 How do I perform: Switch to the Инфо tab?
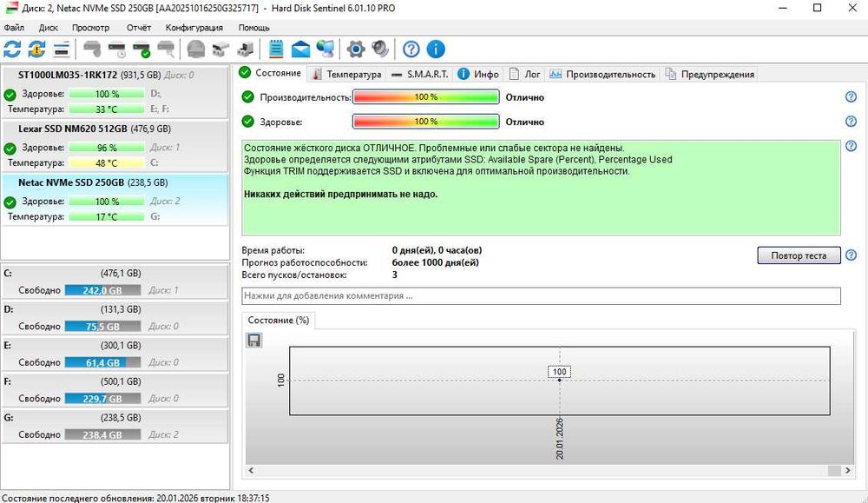pos(479,74)
